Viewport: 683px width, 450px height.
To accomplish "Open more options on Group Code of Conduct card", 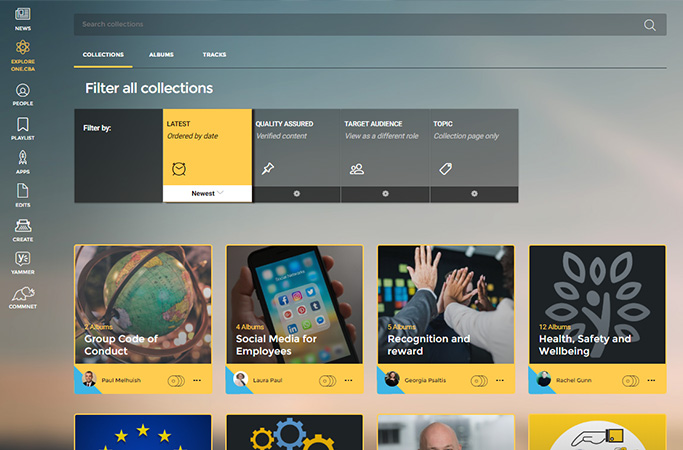I will pyautogui.click(x=197, y=380).
